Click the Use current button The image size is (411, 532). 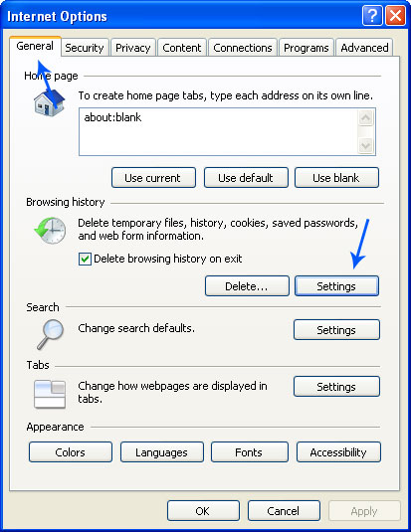tap(153, 177)
